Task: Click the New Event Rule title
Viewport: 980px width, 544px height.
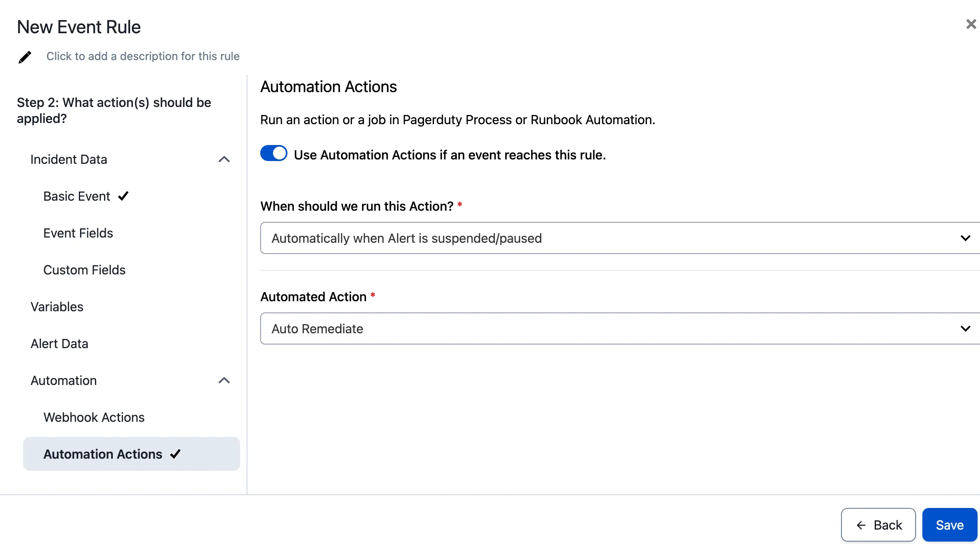Action: [79, 27]
